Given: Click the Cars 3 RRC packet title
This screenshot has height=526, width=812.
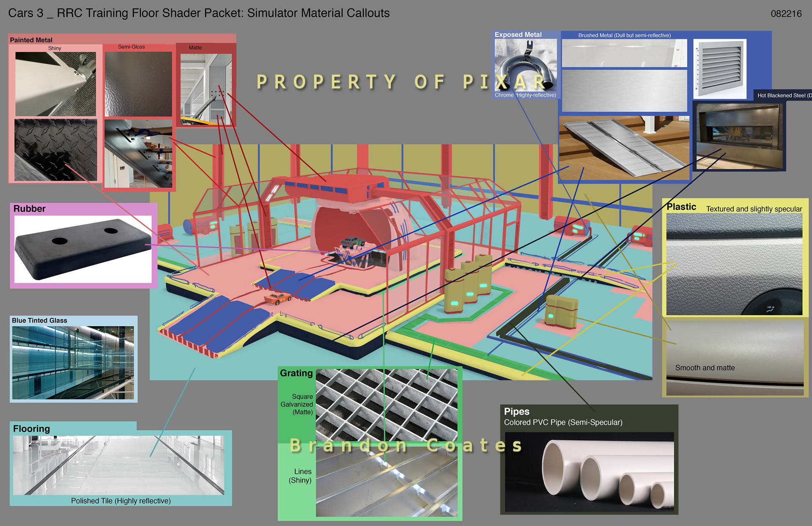Looking at the screenshot, I should (199, 13).
